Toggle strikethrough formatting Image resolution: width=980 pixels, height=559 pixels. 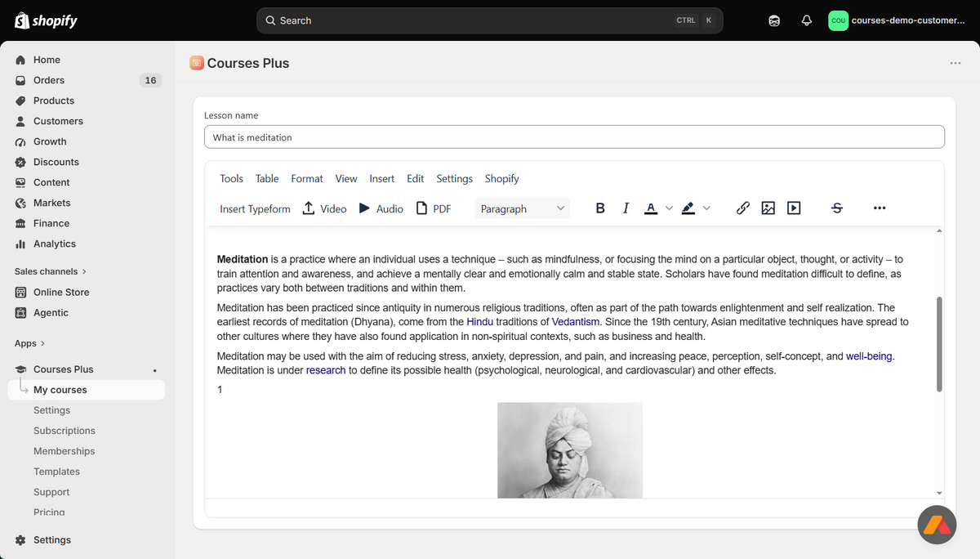837,208
